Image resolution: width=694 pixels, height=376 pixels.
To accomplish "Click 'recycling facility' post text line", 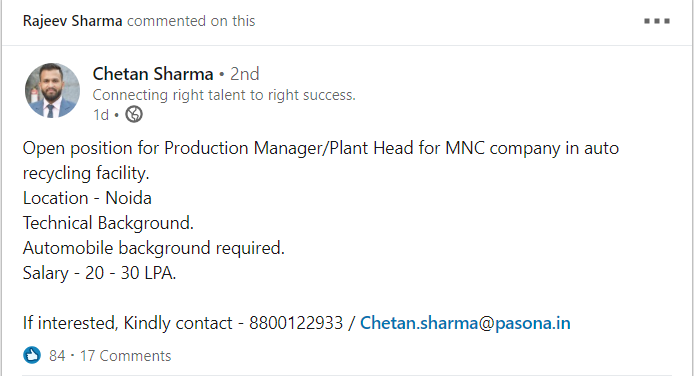I will pyautogui.click(x=86, y=173).
